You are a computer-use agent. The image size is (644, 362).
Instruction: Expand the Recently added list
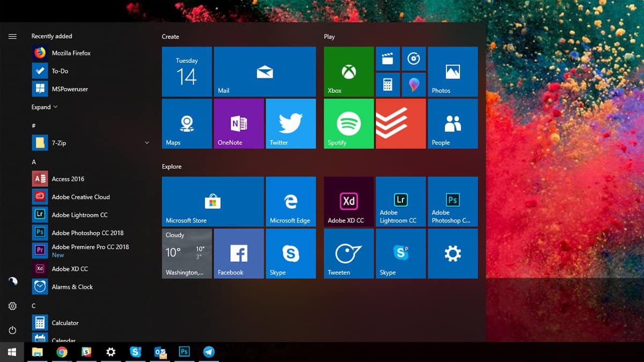point(44,107)
